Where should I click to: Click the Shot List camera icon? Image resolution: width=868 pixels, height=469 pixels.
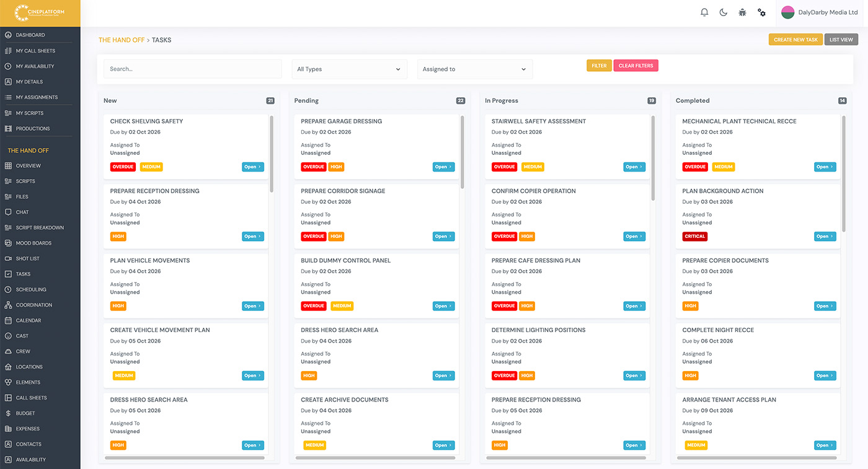tap(8, 258)
